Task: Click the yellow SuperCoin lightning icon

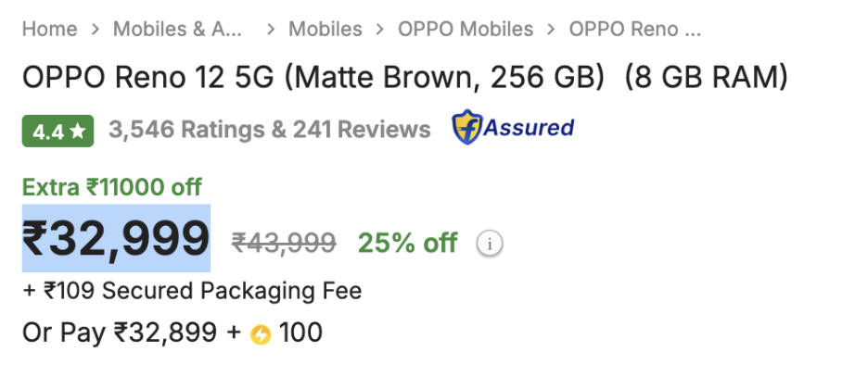Action: tap(261, 334)
